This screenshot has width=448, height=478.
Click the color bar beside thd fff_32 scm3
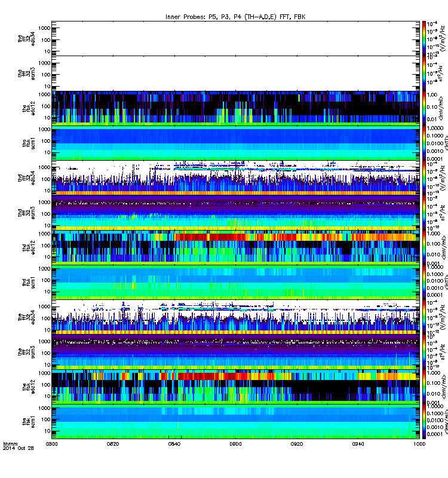point(424,213)
